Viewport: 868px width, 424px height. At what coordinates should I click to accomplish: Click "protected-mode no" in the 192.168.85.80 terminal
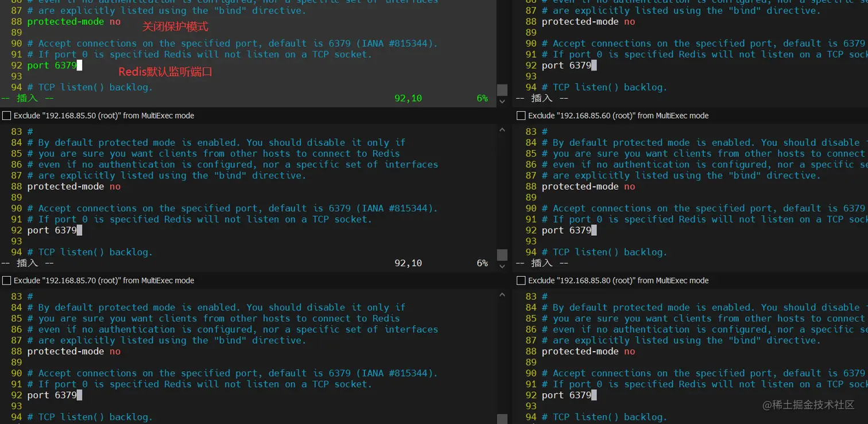pos(588,351)
